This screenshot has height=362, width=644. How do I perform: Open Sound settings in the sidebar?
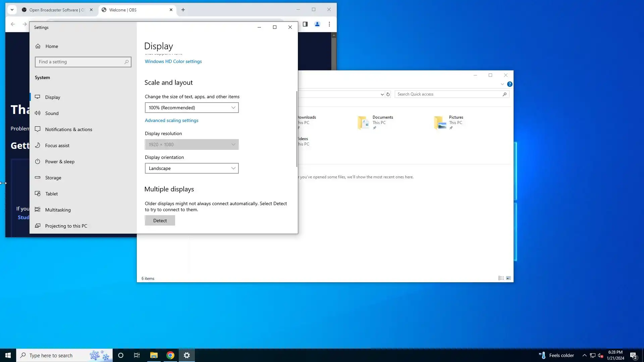tap(52, 113)
